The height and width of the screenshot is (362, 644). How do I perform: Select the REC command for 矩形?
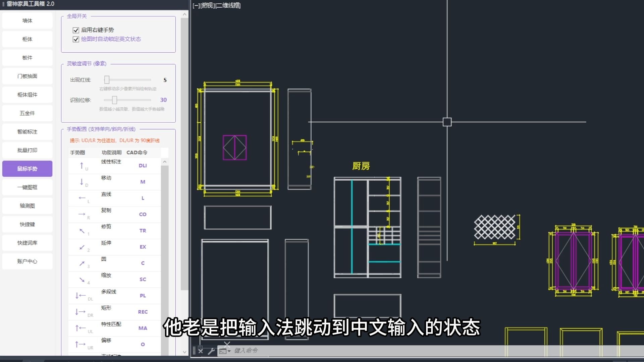pos(143,312)
